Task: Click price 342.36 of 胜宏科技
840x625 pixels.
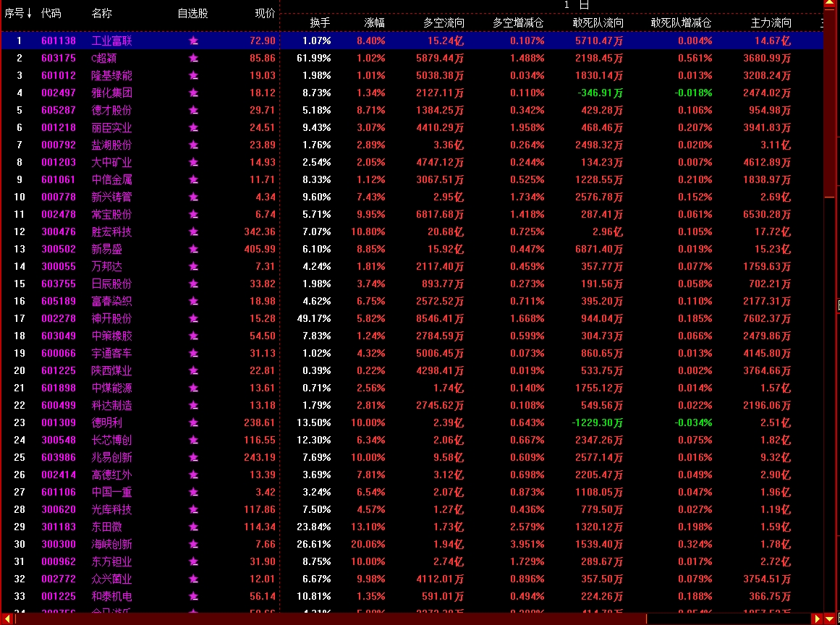Action: click(x=260, y=232)
